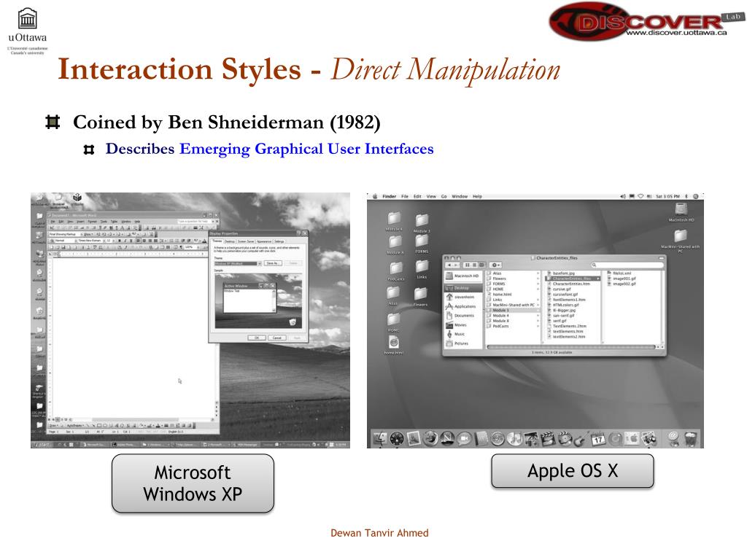Select Windows XP desktop Recycle Bin sample icon
Viewport: 747px width, 560px height.
click(x=293, y=322)
